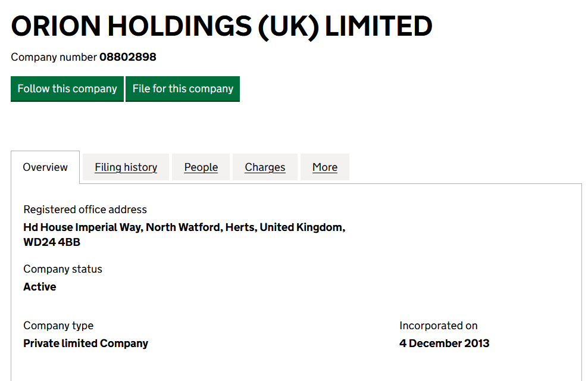This screenshot has width=588, height=381.
Task: Click the "Company number" label text
Action: coord(54,57)
